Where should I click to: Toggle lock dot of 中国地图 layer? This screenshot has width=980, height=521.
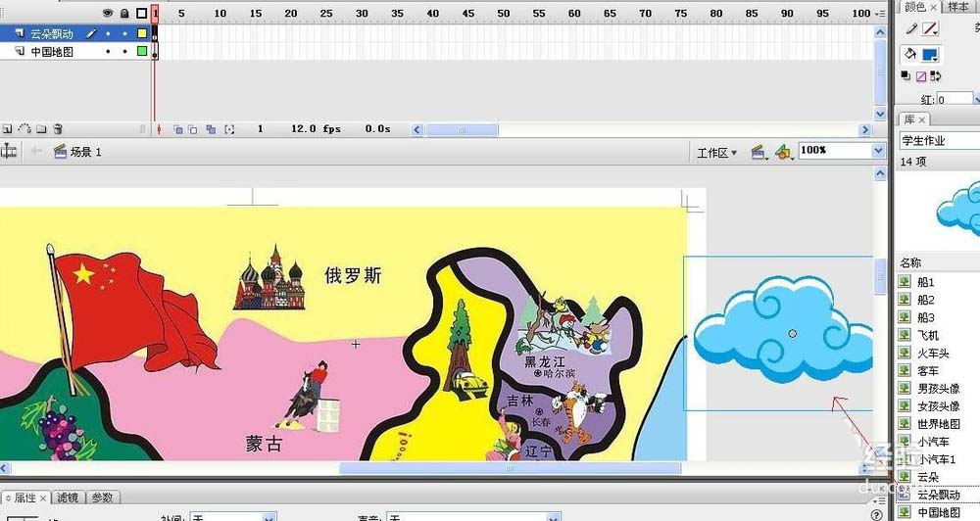[x=124, y=51]
